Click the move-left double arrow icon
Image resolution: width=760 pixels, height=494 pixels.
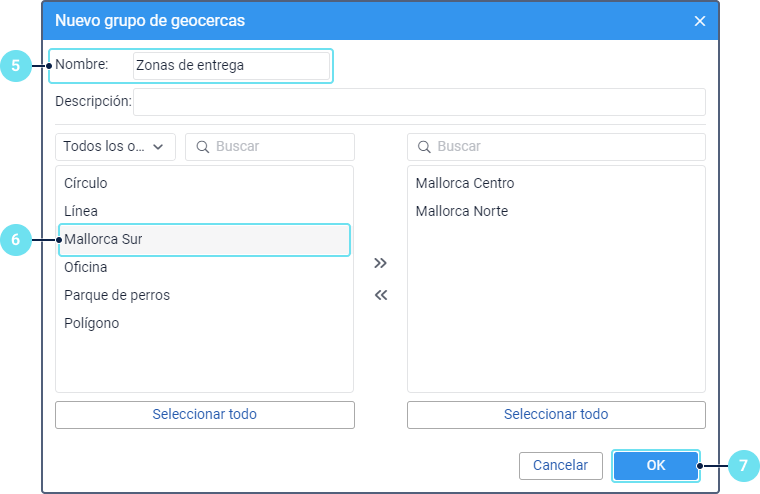point(380,295)
